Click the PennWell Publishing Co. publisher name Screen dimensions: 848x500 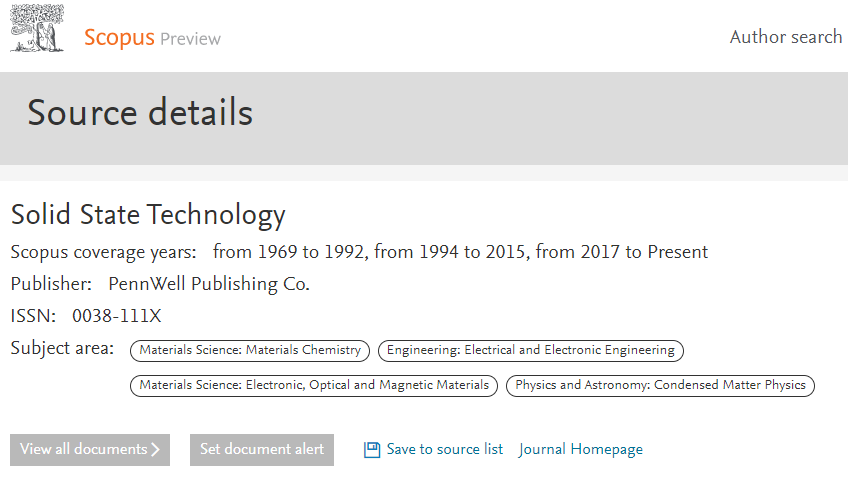pyautogui.click(x=209, y=284)
